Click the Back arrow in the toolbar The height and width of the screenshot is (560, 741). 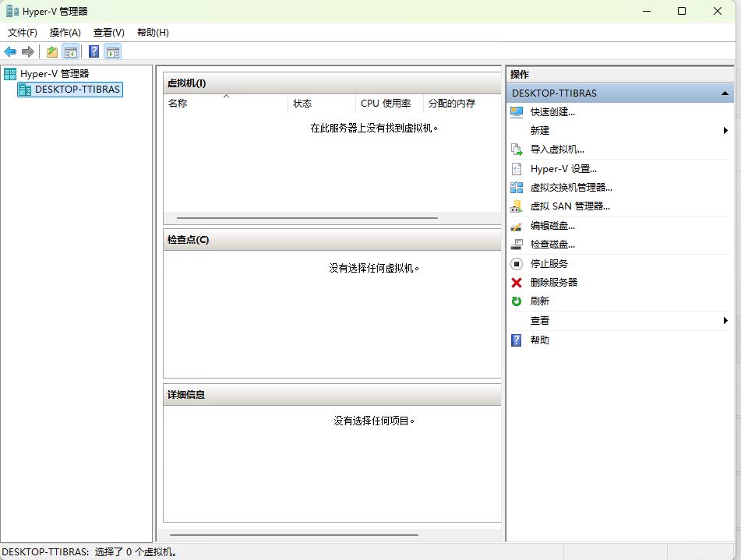point(10,51)
